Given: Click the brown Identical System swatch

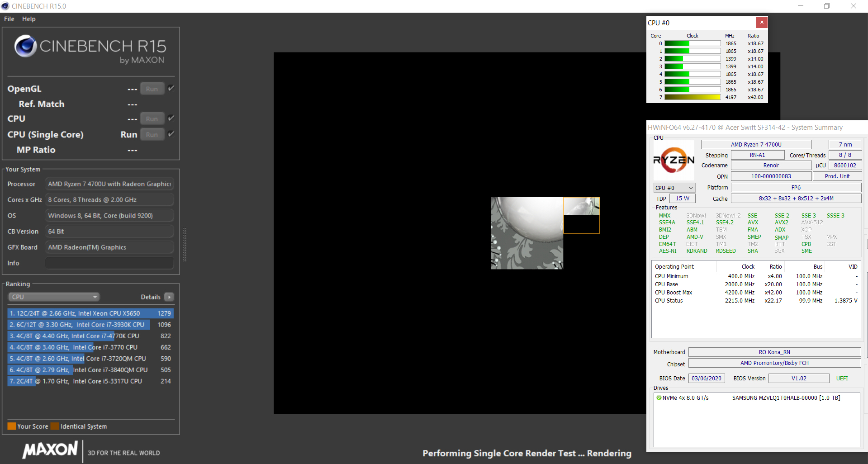Looking at the screenshot, I should 55,426.
